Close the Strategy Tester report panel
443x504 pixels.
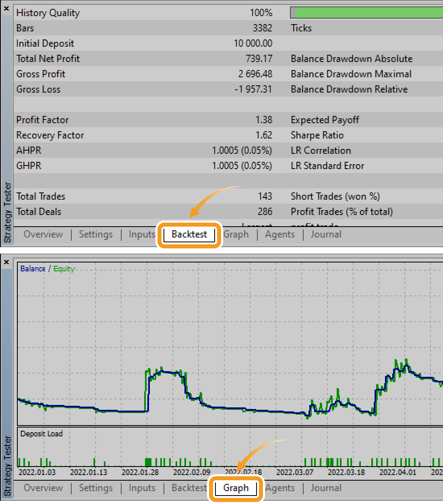tap(6, 8)
